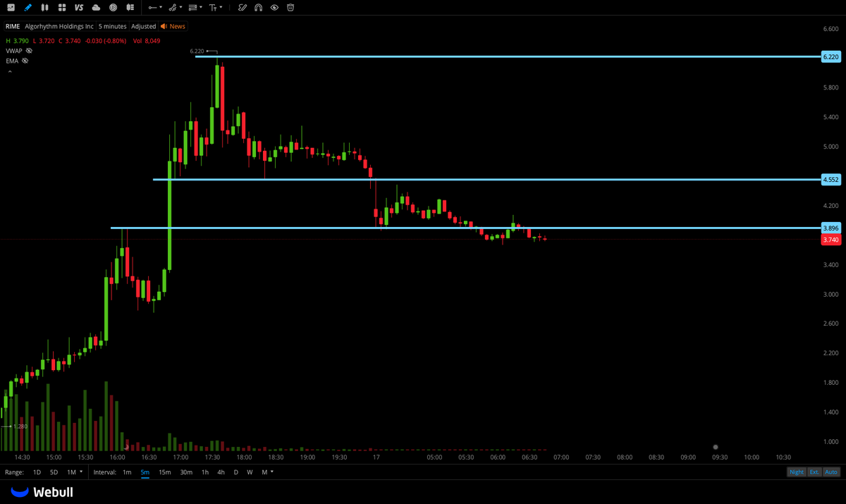Toggle the magnet snap icon
This screenshot has height=504, width=846.
coord(258,7)
